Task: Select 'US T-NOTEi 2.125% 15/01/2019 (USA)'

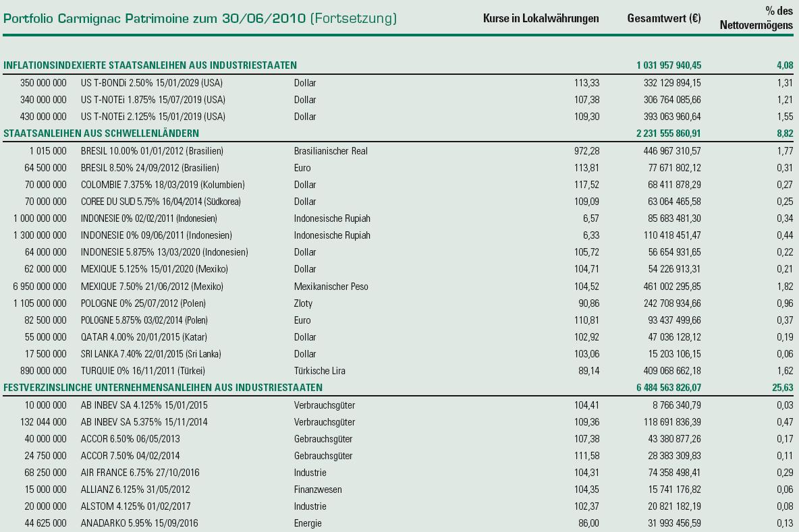Action: click(153, 117)
